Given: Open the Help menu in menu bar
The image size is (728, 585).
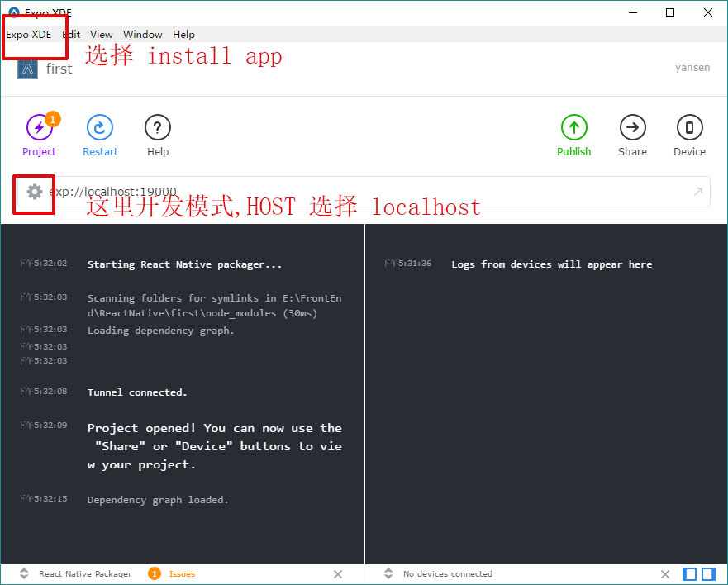Looking at the screenshot, I should 183,35.
